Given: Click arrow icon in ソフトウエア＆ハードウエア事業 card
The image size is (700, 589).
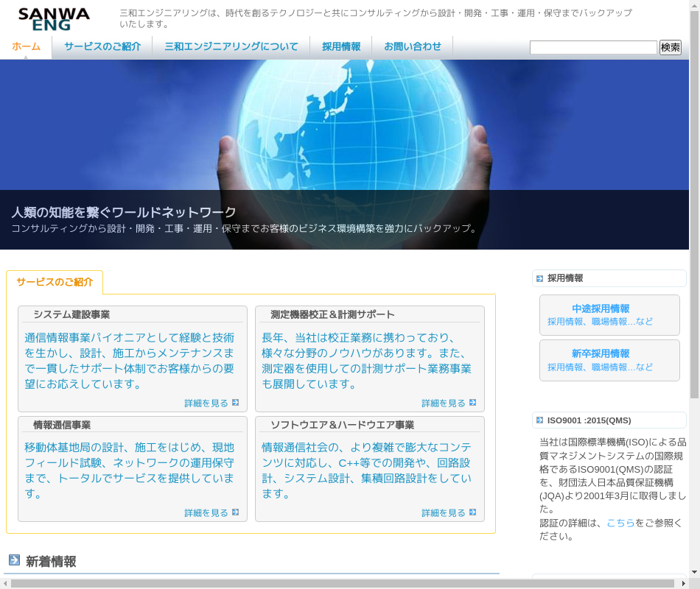Looking at the screenshot, I should tap(472, 512).
